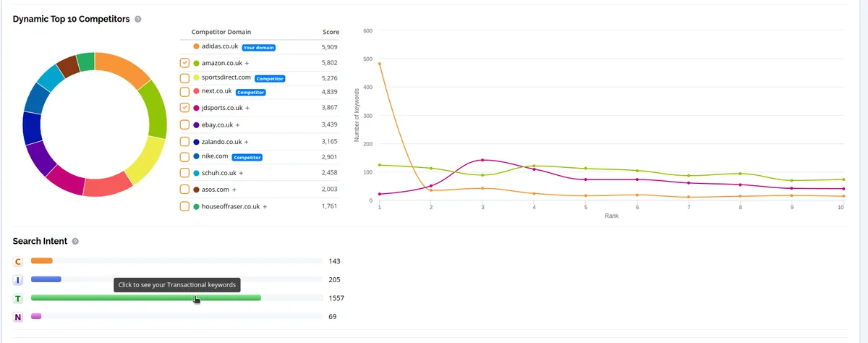Open help icon next to Dynamic Top 10 Competitors
The width and height of the screenshot is (868, 343).
[x=137, y=20]
